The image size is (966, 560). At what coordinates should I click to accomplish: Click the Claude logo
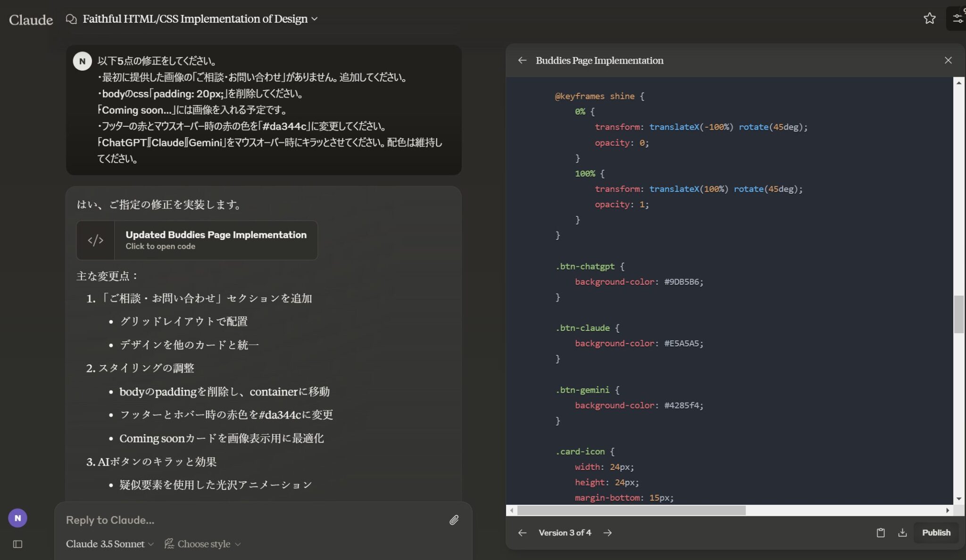click(30, 19)
